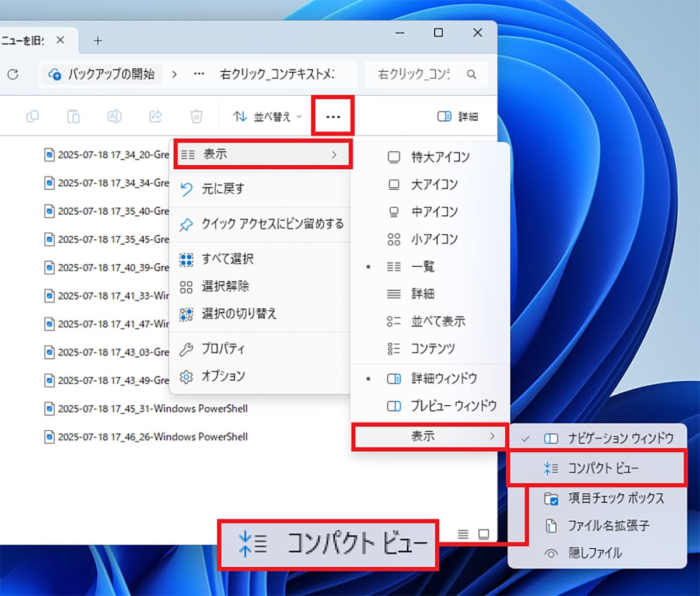Click the search magnifier icon

pyautogui.click(x=471, y=74)
